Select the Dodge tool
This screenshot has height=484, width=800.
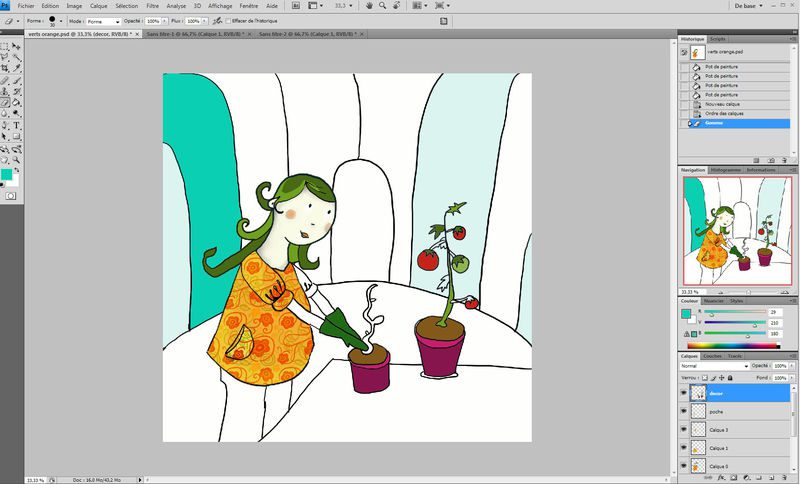(16, 113)
